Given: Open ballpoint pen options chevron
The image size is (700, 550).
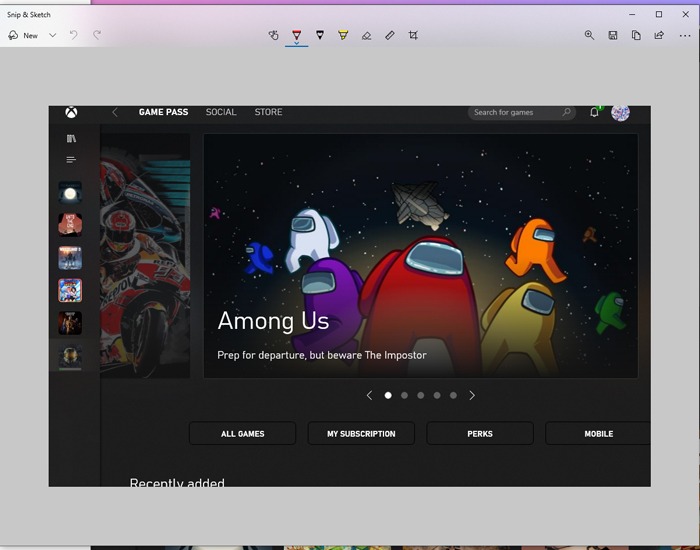Looking at the screenshot, I should point(296,43).
